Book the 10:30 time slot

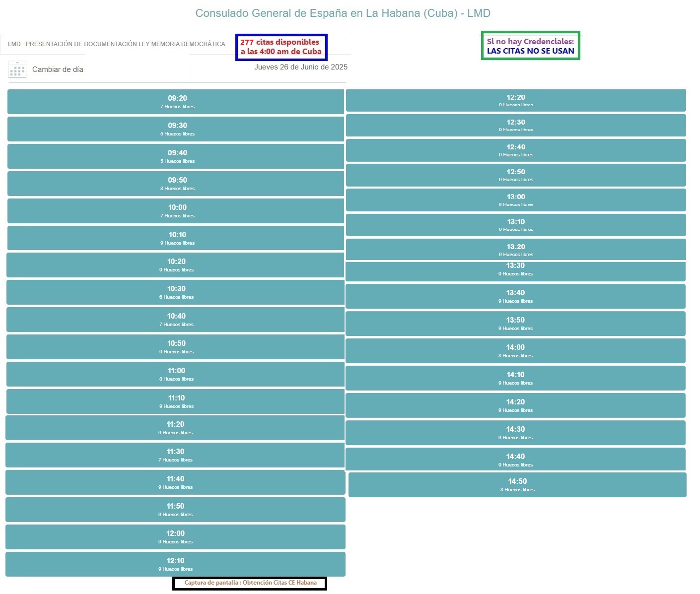coord(175,292)
